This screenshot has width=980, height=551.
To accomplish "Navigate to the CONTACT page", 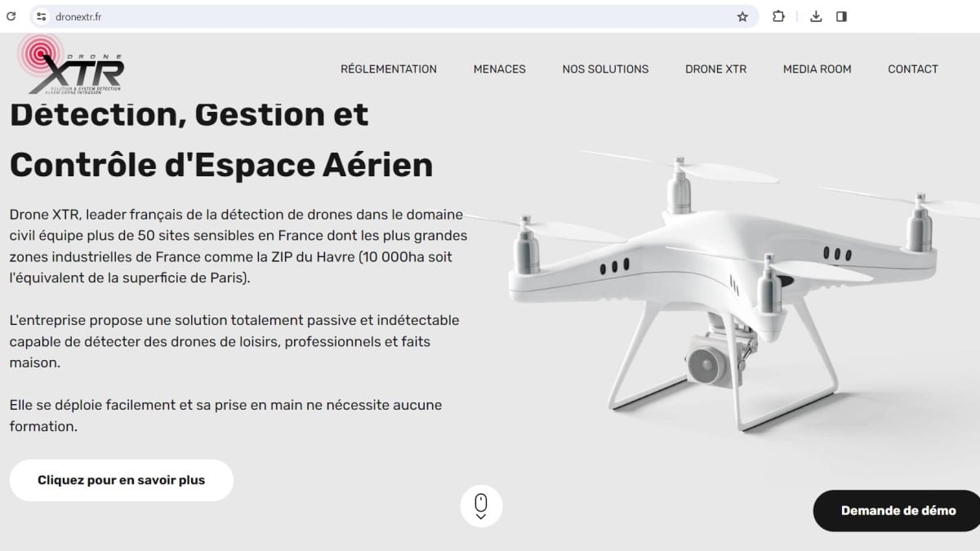I will 913,69.
